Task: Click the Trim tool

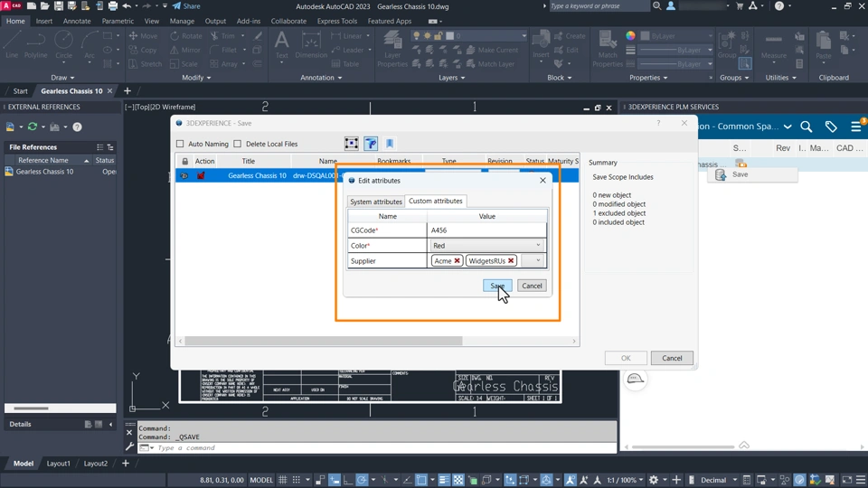Action: tap(222, 36)
